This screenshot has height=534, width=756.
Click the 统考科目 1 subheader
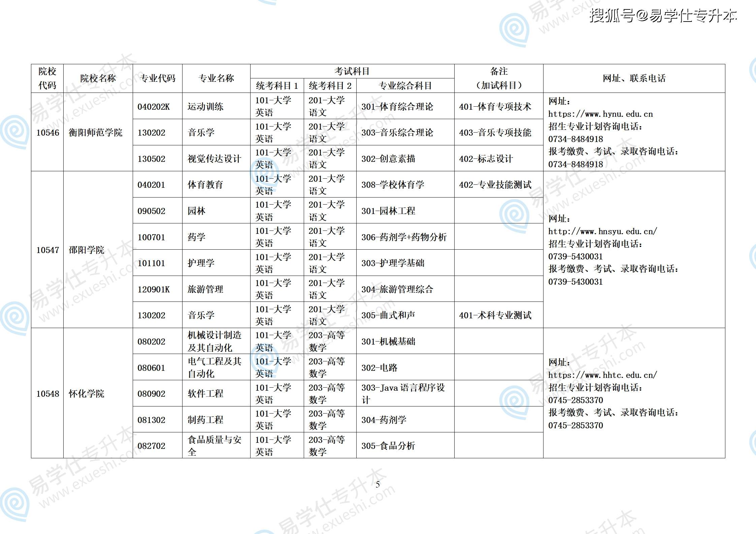click(x=277, y=86)
